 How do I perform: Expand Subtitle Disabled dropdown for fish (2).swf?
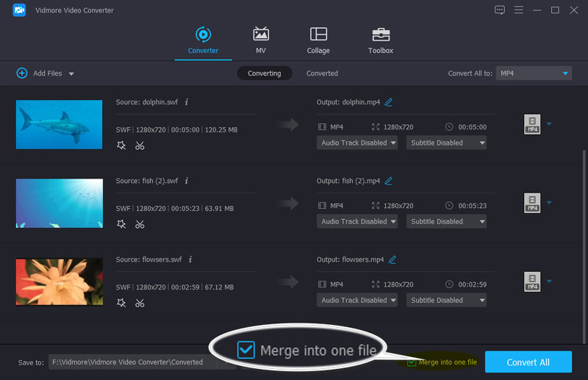(448, 221)
